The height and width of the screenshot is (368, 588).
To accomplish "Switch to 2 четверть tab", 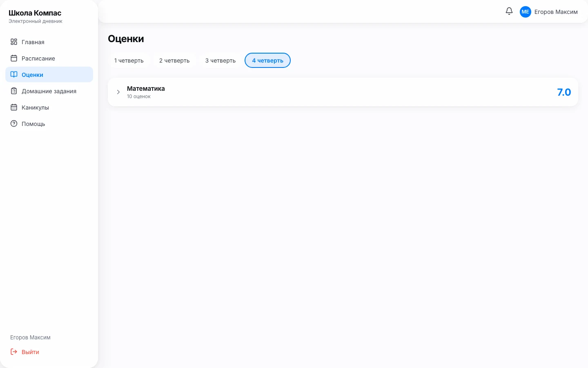I will point(174,61).
